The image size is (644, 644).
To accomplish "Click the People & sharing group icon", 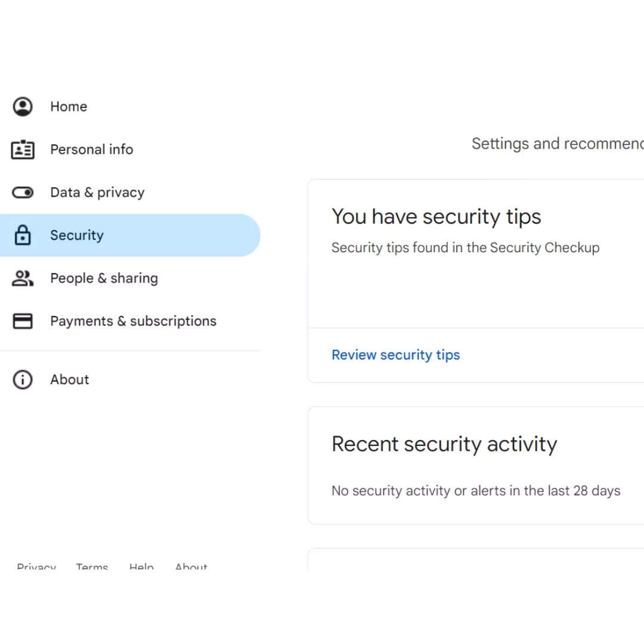I will click(x=23, y=278).
